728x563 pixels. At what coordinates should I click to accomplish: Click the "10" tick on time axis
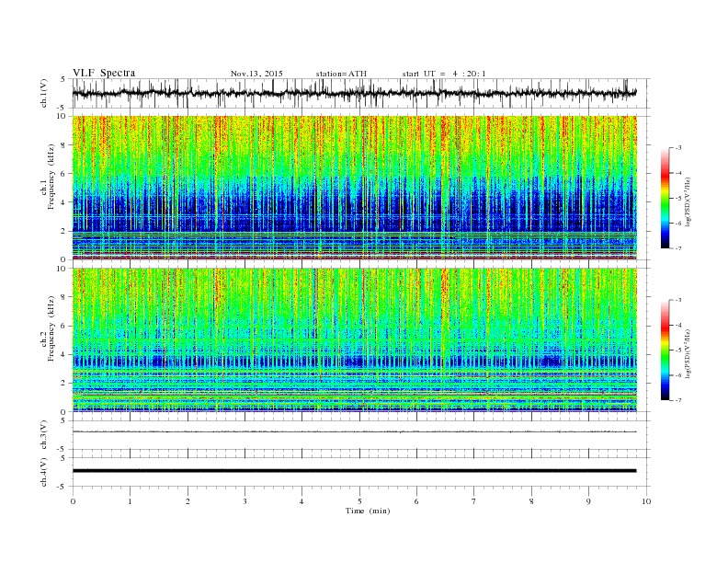pos(646,501)
